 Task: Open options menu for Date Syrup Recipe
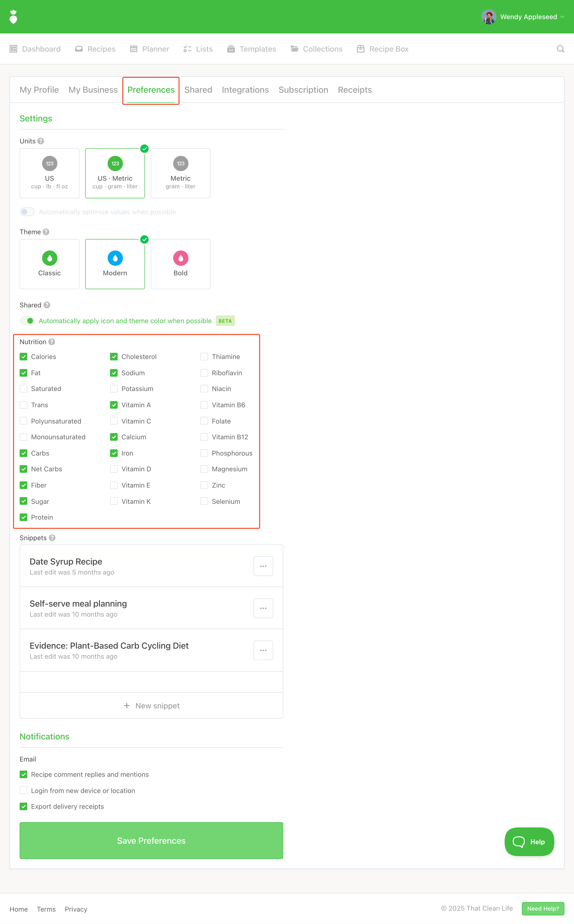coord(263,566)
